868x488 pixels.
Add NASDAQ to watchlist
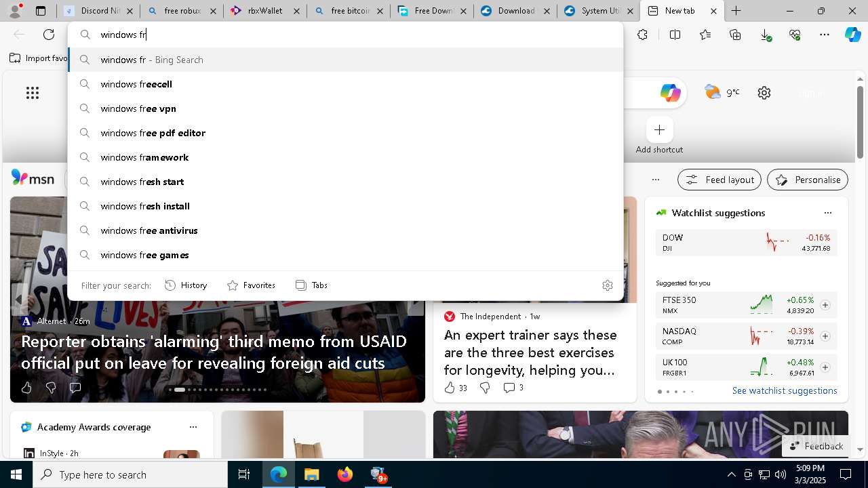click(x=825, y=336)
